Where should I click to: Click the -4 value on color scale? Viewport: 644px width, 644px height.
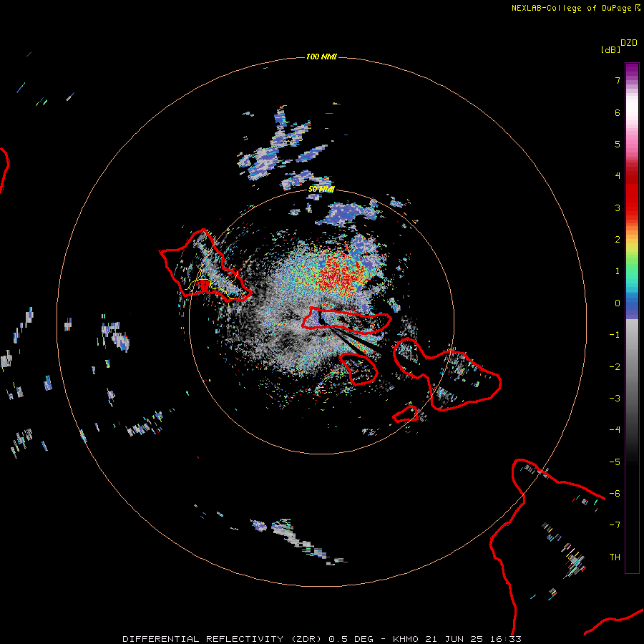(x=615, y=430)
